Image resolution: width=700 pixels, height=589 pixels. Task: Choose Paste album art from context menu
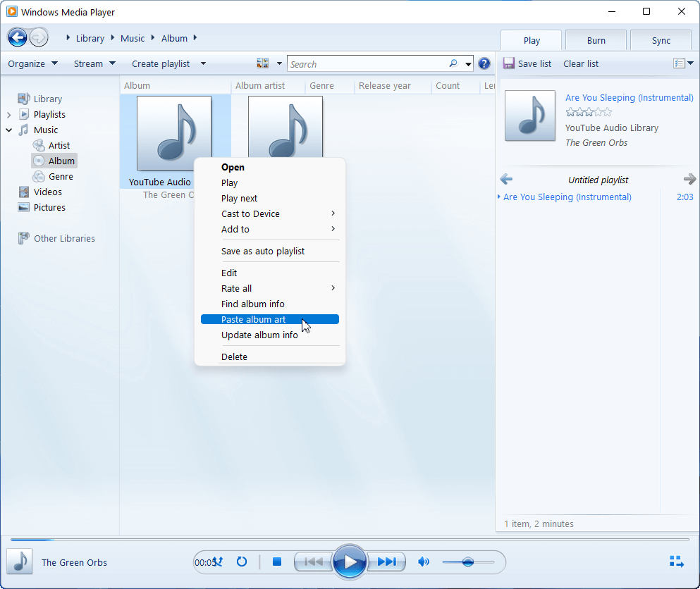270,319
